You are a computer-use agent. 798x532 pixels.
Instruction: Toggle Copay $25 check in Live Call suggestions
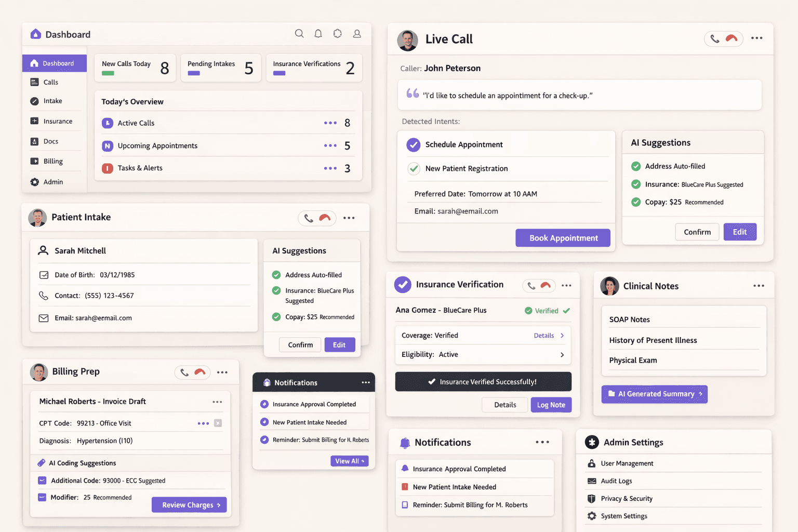[x=636, y=202]
